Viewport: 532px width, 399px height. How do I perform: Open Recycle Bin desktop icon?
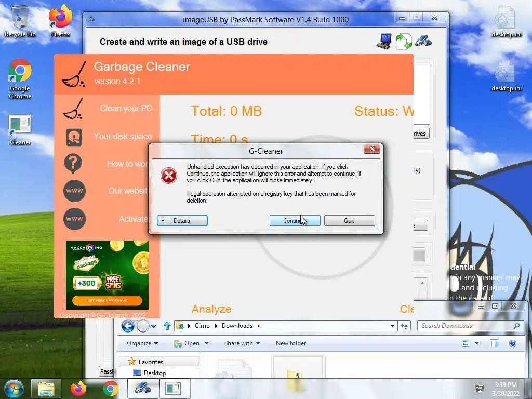coord(20,21)
